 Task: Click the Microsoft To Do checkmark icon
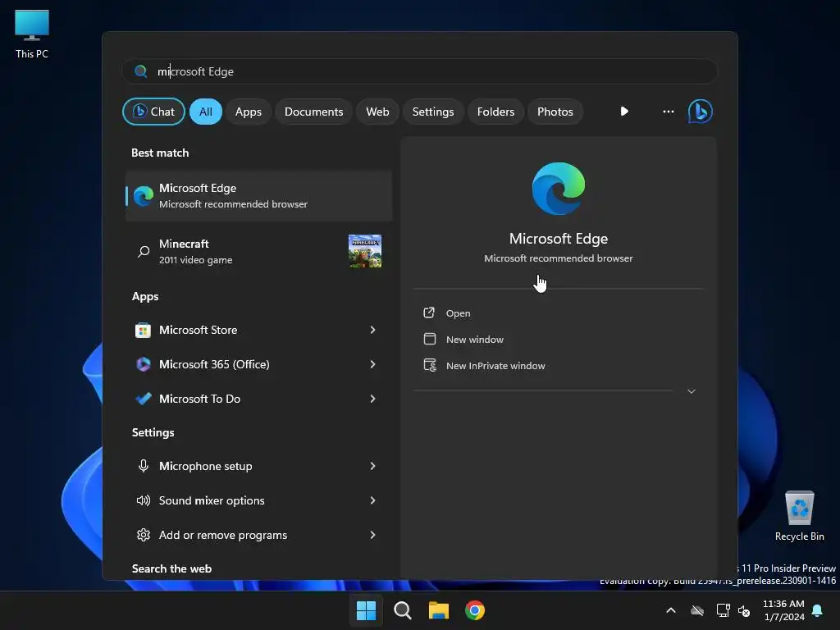[x=143, y=399]
